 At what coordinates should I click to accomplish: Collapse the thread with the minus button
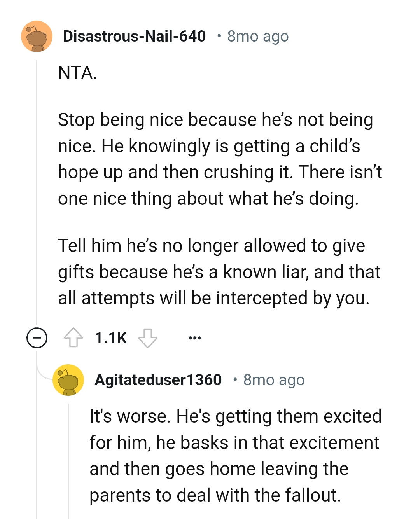tap(37, 337)
